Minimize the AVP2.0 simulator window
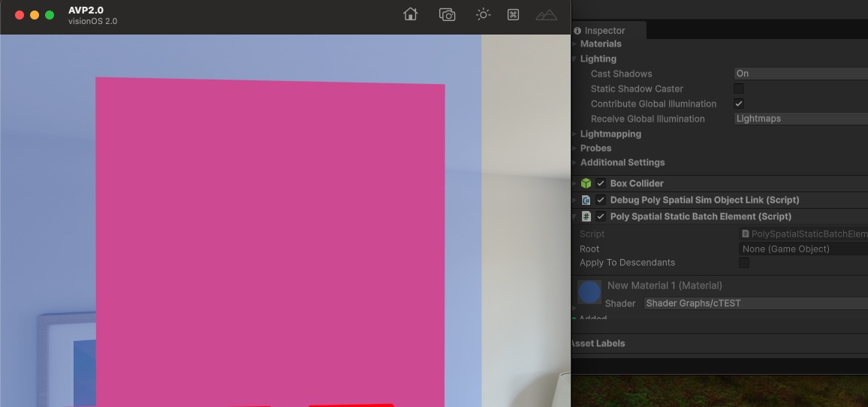 coord(35,15)
